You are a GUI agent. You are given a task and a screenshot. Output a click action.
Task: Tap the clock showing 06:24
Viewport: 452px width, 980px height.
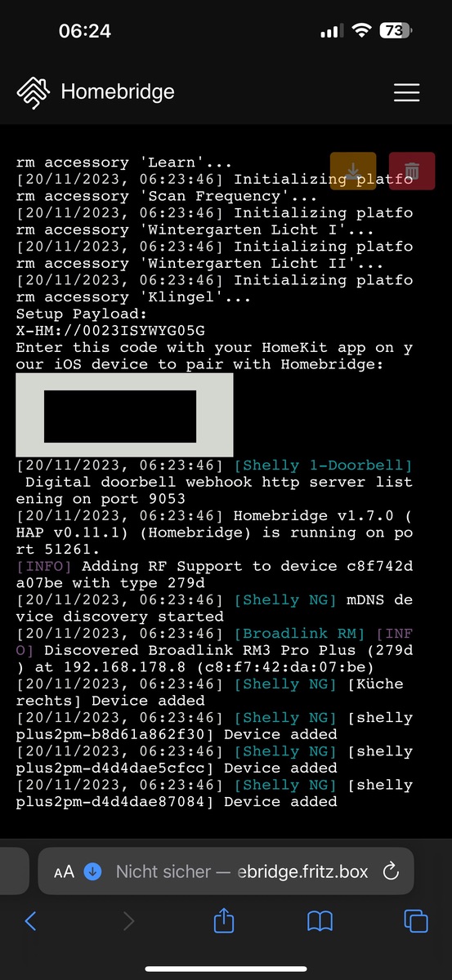[85, 31]
